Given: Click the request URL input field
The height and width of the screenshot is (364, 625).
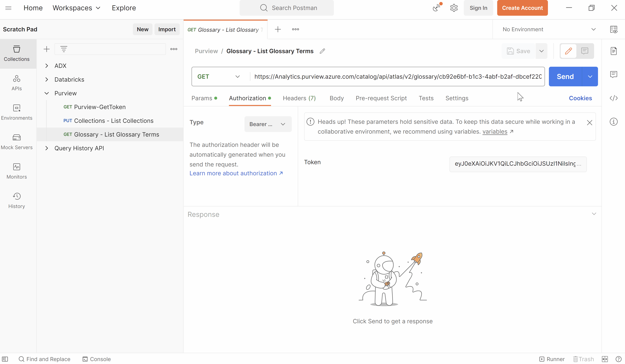Looking at the screenshot, I should coord(398,77).
